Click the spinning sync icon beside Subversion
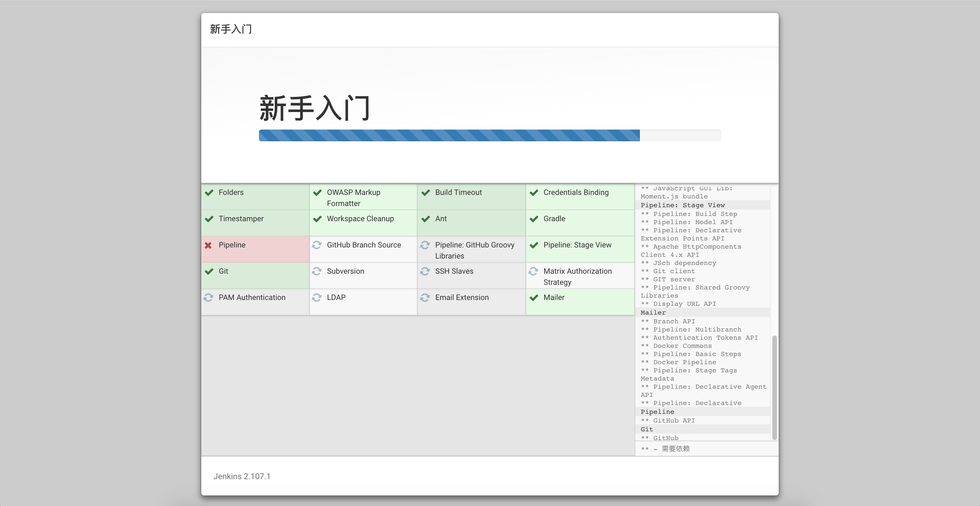 click(x=316, y=271)
